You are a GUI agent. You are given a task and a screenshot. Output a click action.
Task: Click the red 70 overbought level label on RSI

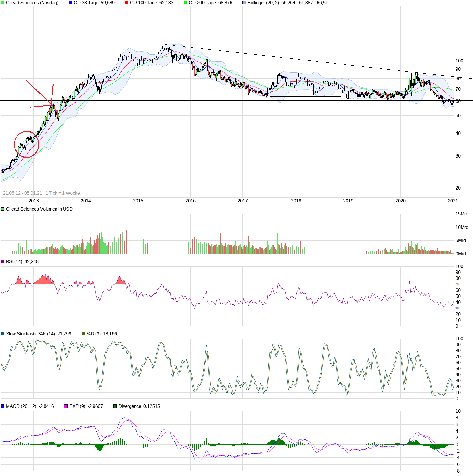pyautogui.click(x=457, y=284)
